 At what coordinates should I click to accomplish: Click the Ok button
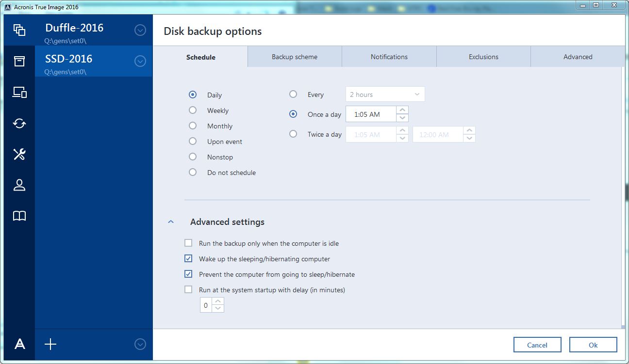(593, 345)
